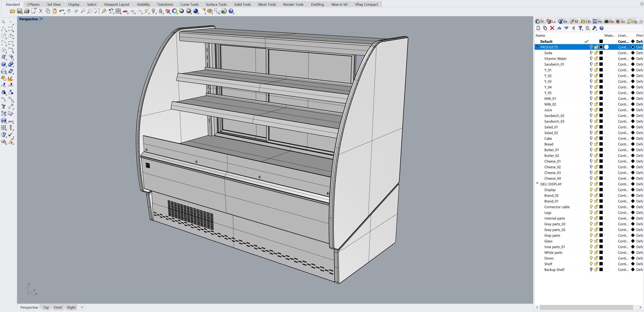
Task: Click the padlock Lock objects icon
Action: pos(161,11)
